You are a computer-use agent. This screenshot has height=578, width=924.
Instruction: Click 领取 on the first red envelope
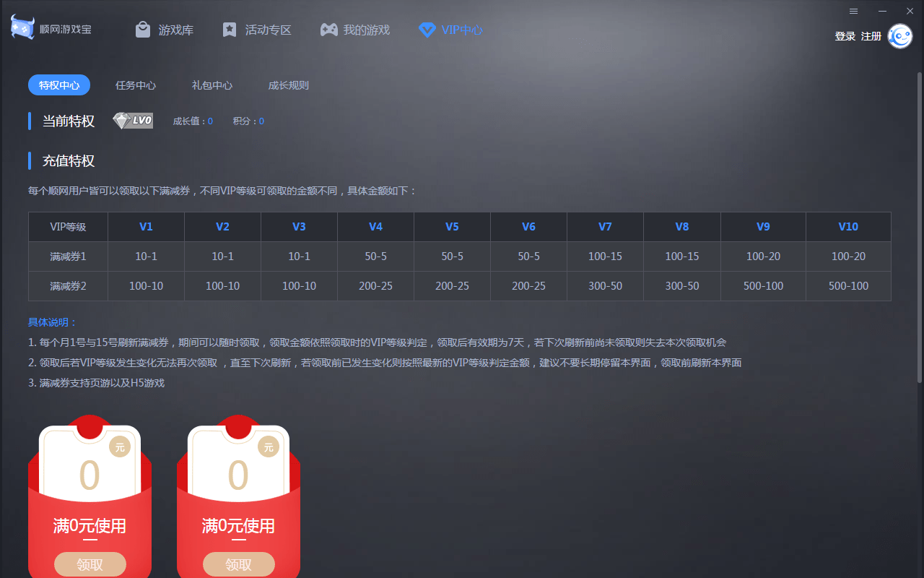click(x=90, y=564)
